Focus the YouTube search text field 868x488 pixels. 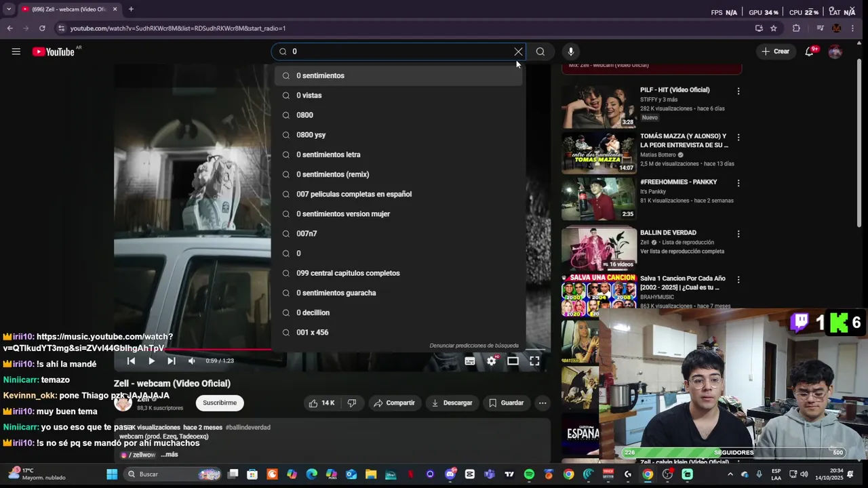[x=400, y=52]
